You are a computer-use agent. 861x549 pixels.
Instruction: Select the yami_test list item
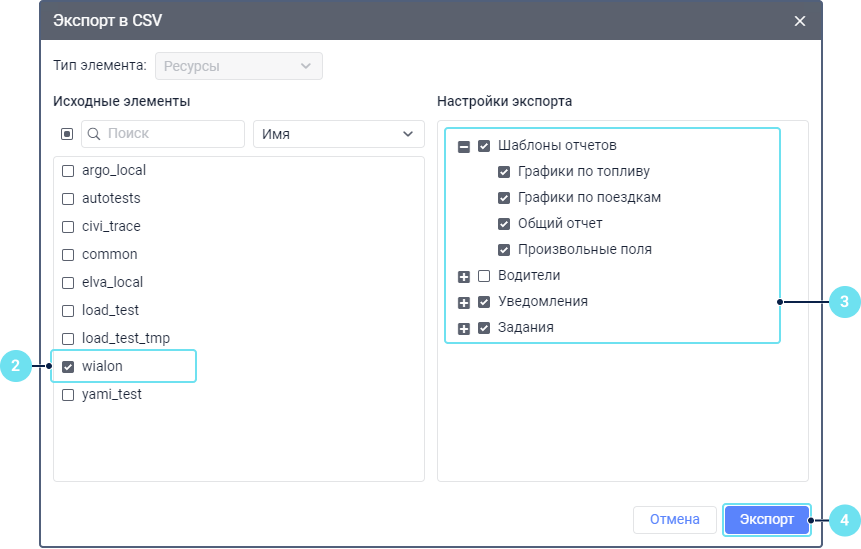(x=112, y=395)
